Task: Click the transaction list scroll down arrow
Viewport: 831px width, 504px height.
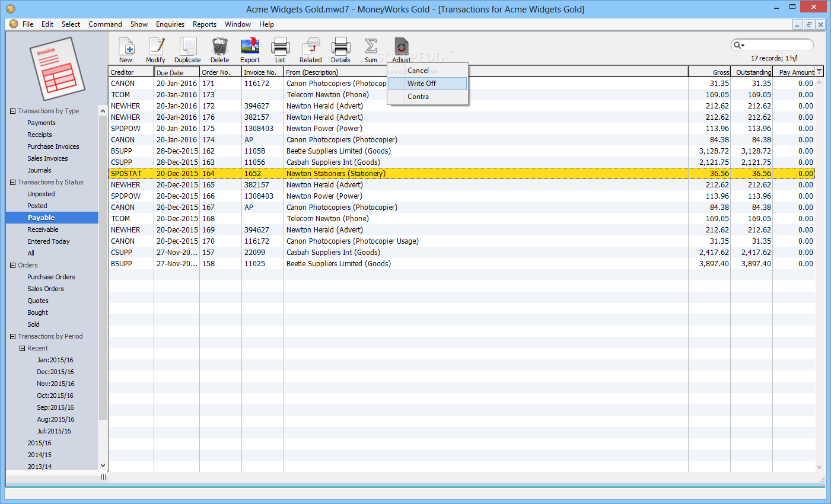Action: (820, 467)
